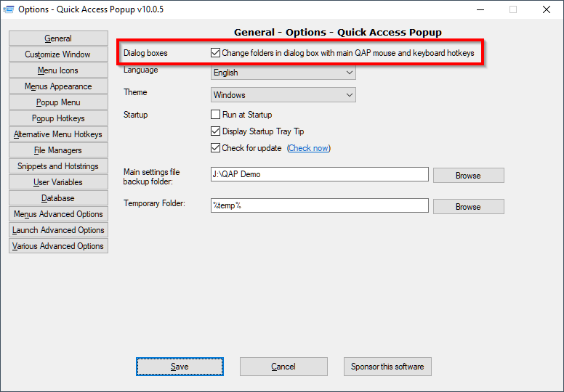Go to Popup Hotkeys section
Image resolution: width=564 pixels, height=392 pixels.
click(x=58, y=118)
